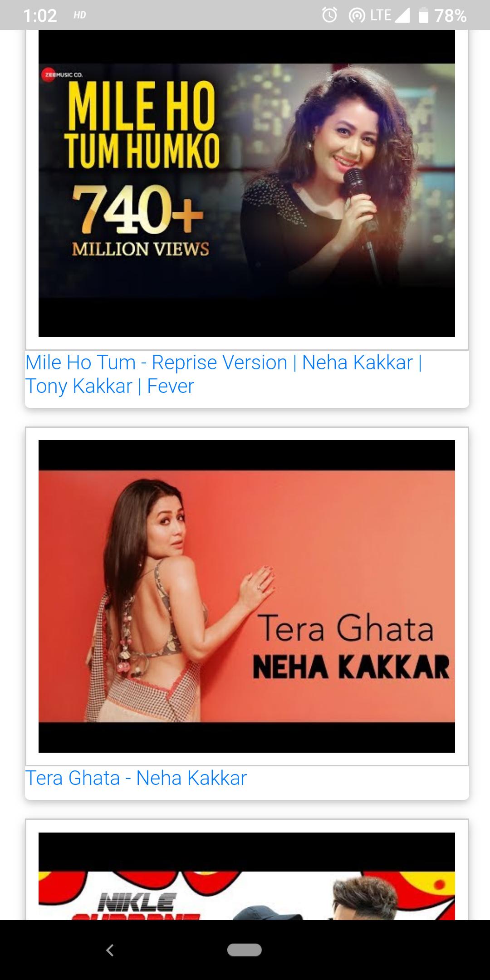Open the Nikle Current video thumbnail

pyautogui.click(x=247, y=876)
